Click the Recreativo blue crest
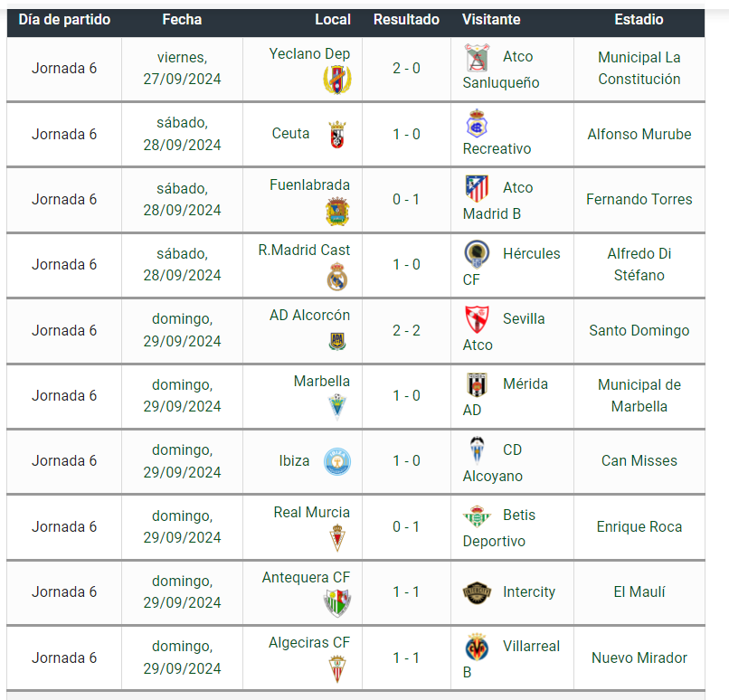 point(477,123)
